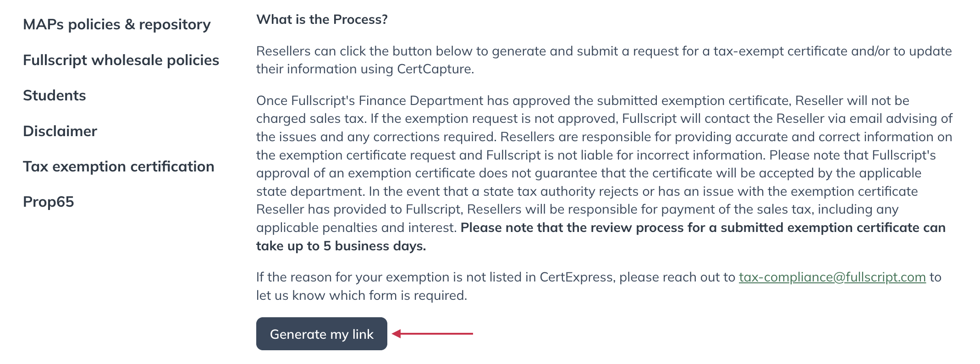Click the 'What is the Process?' heading
The height and width of the screenshot is (364, 980).
tap(322, 20)
